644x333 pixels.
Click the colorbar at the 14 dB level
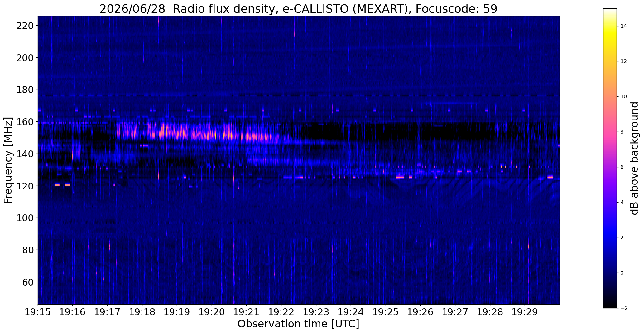tap(610, 26)
